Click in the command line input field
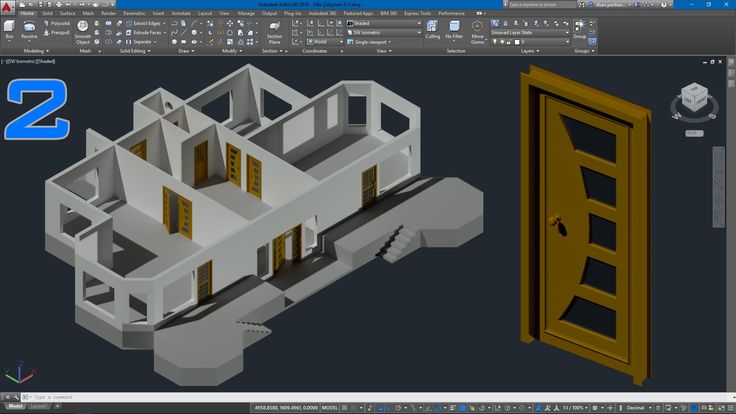The width and height of the screenshot is (736, 414). tap(376, 397)
